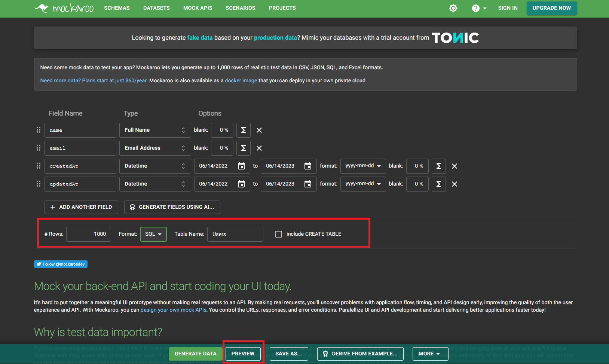
Task: Open MOCK APIS navigation item
Action: click(x=198, y=8)
